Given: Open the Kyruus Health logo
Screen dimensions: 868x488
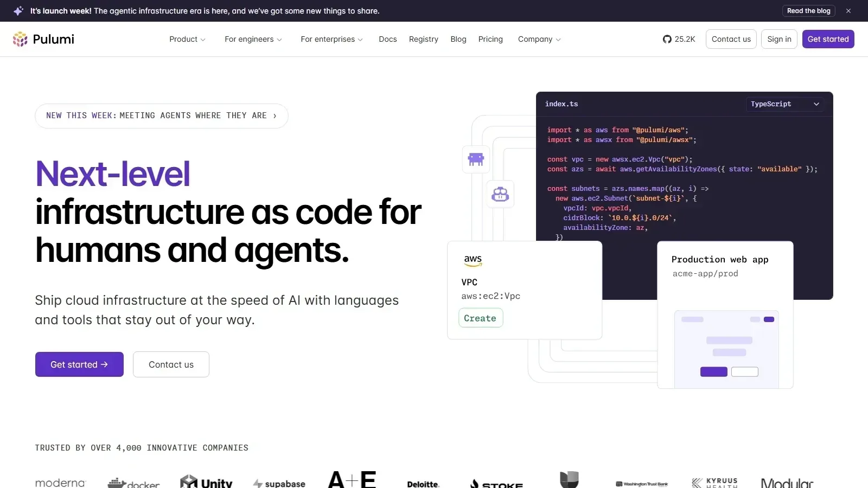Looking at the screenshot, I should point(715,483).
